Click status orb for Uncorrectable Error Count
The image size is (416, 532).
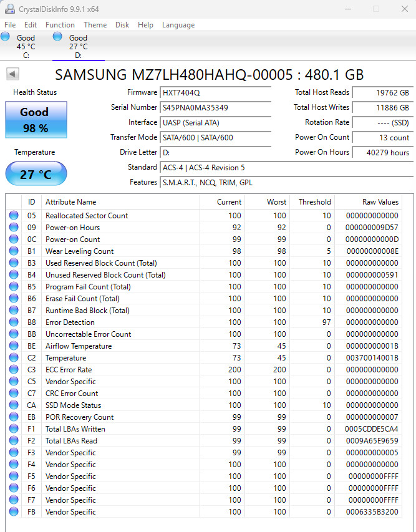coord(14,334)
